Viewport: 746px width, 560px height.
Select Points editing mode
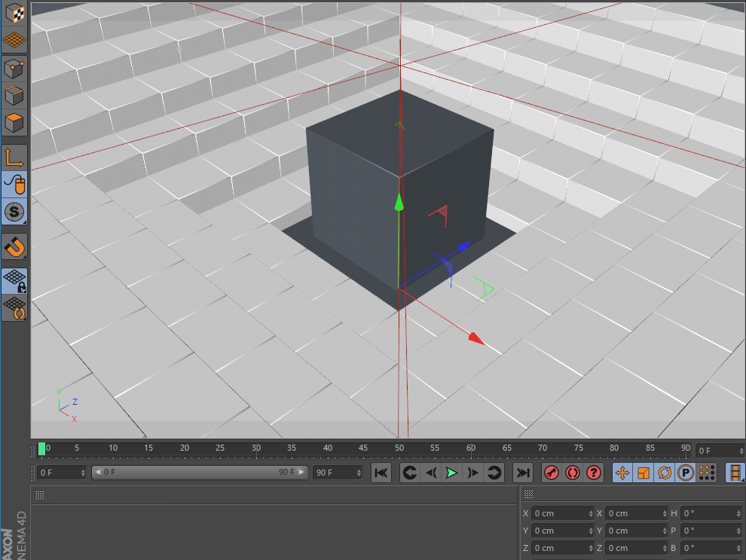coord(14,68)
